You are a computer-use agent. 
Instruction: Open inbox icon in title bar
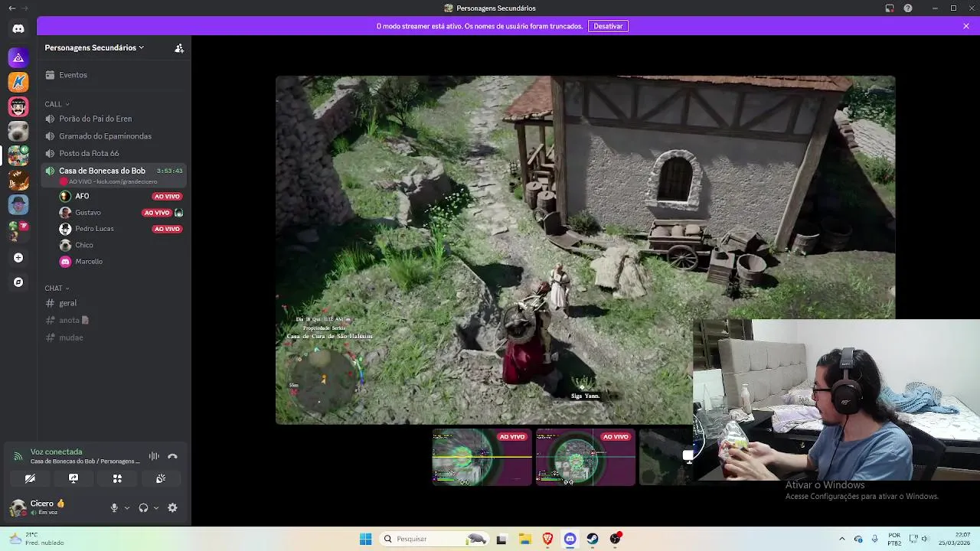tap(890, 8)
